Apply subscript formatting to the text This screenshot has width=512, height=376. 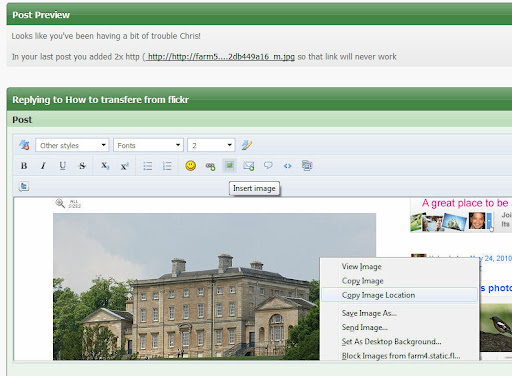(105, 166)
